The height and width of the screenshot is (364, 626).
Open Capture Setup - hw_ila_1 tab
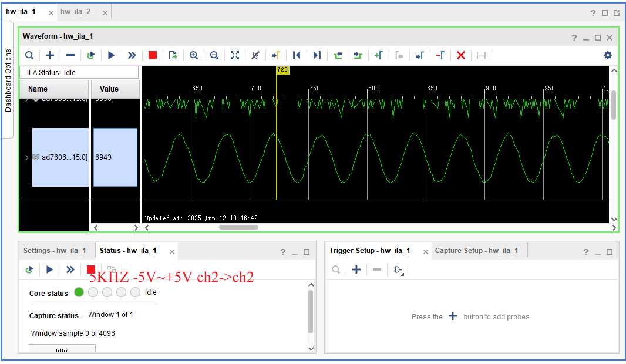477,251
